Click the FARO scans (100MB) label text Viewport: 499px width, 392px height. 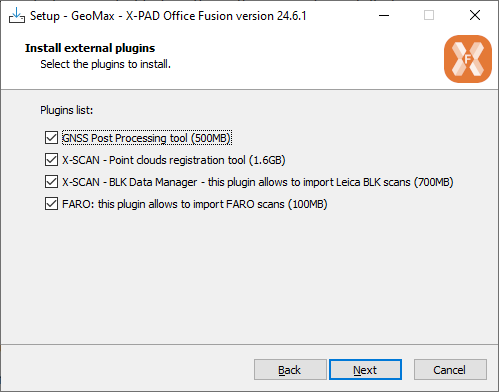tap(195, 204)
